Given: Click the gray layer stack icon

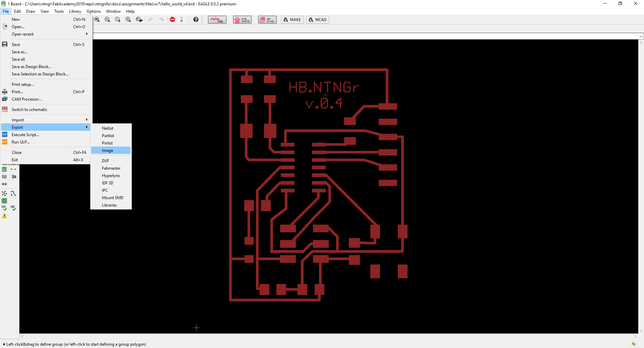Looking at the screenshot, I should coord(4,177).
